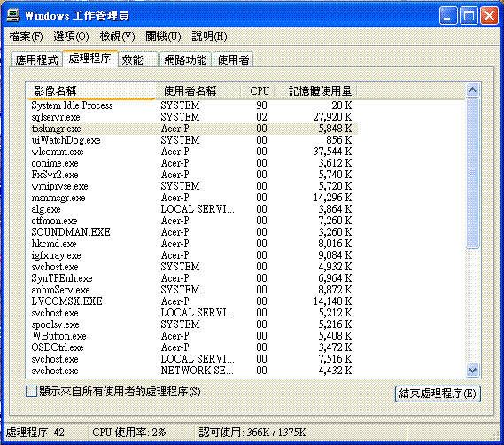Click CPU value 98 of System Idle Process

(x=261, y=105)
